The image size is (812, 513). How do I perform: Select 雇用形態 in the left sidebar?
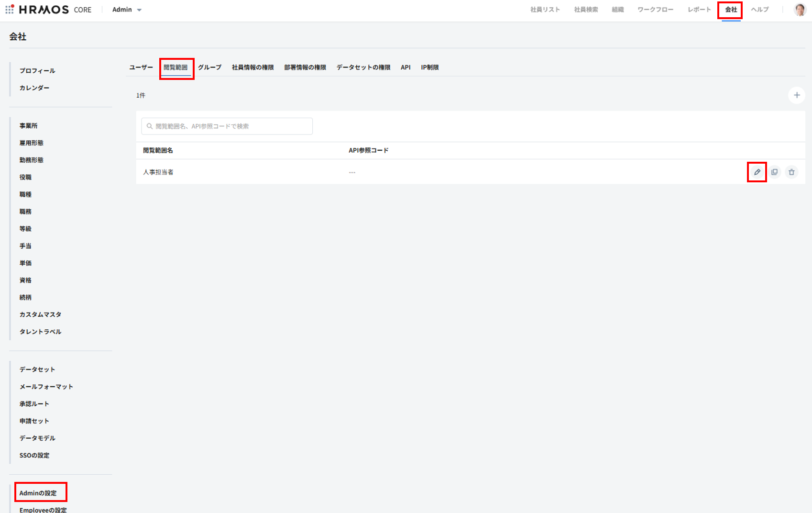click(x=32, y=143)
